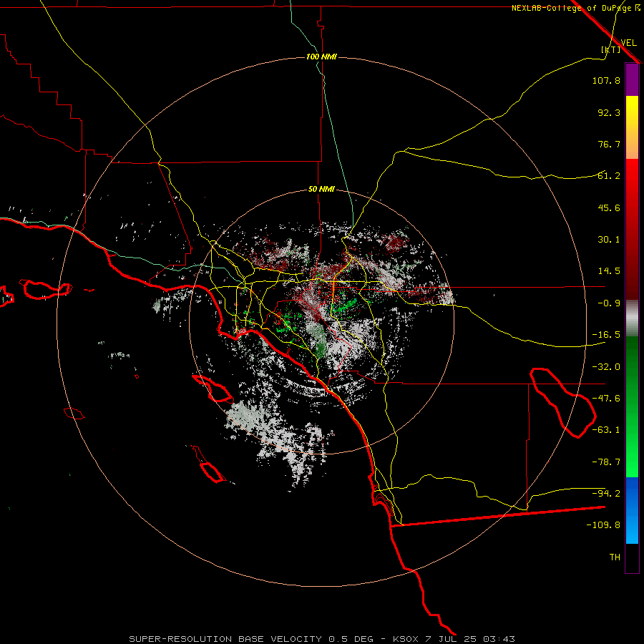
Task: Click the 14.5 scale value
Action: point(609,271)
